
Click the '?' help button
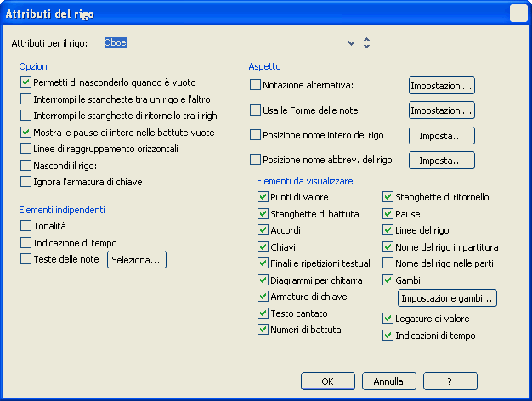(449, 381)
